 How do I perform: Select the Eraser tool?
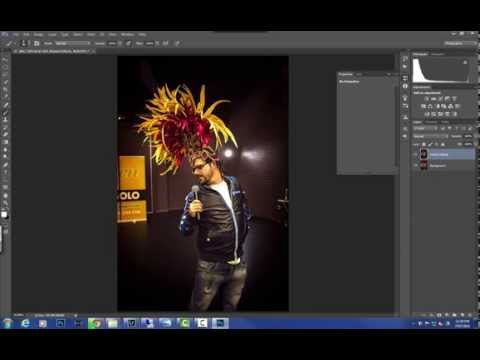pyautogui.click(x=5, y=134)
